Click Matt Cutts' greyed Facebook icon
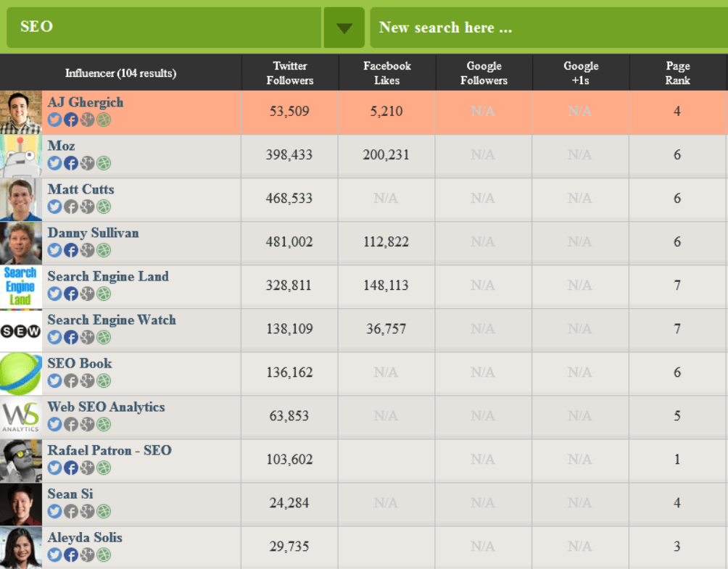728x569 pixels. pos(71,207)
